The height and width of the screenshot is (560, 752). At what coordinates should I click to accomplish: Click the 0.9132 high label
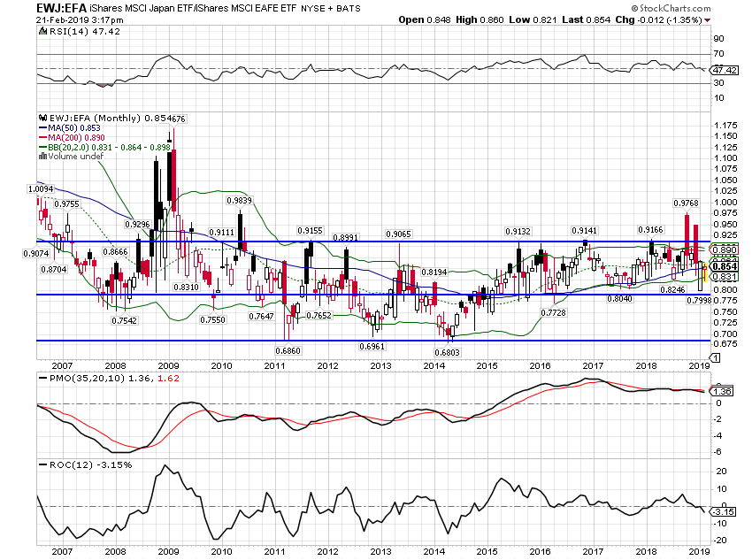(518, 231)
